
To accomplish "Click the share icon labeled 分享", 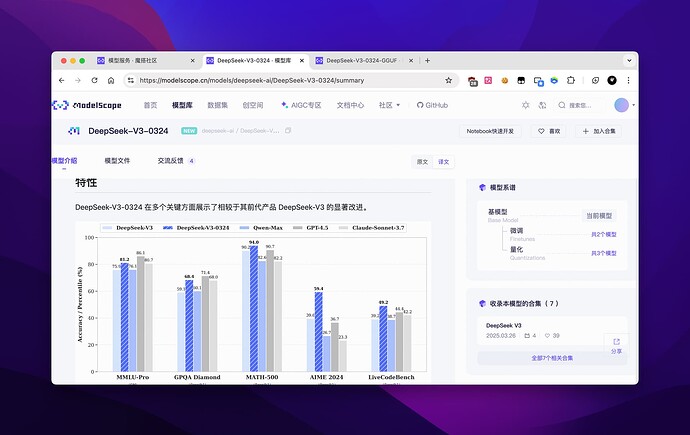I will (616, 346).
